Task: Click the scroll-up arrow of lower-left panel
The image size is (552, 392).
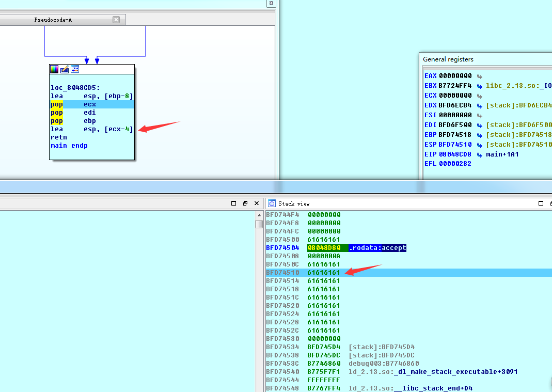Action: [x=259, y=215]
